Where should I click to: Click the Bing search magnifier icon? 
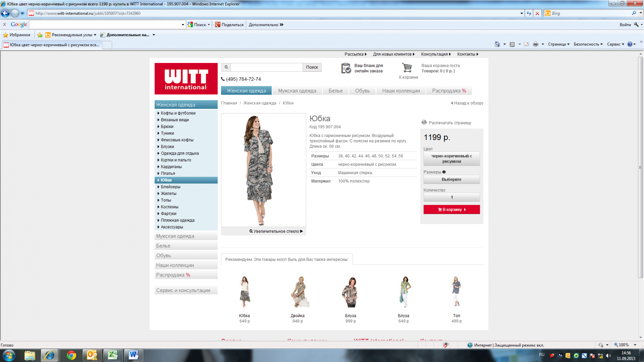(634, 13)
